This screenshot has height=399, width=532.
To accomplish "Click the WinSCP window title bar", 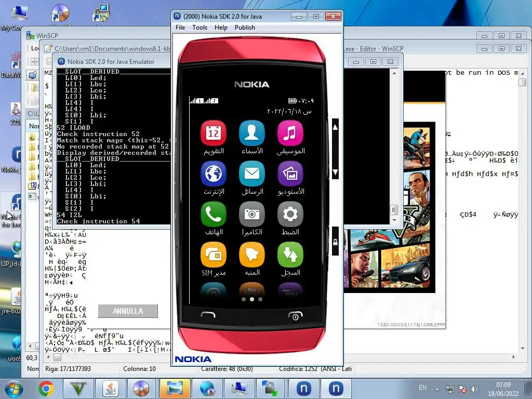I will click(98, 35).
